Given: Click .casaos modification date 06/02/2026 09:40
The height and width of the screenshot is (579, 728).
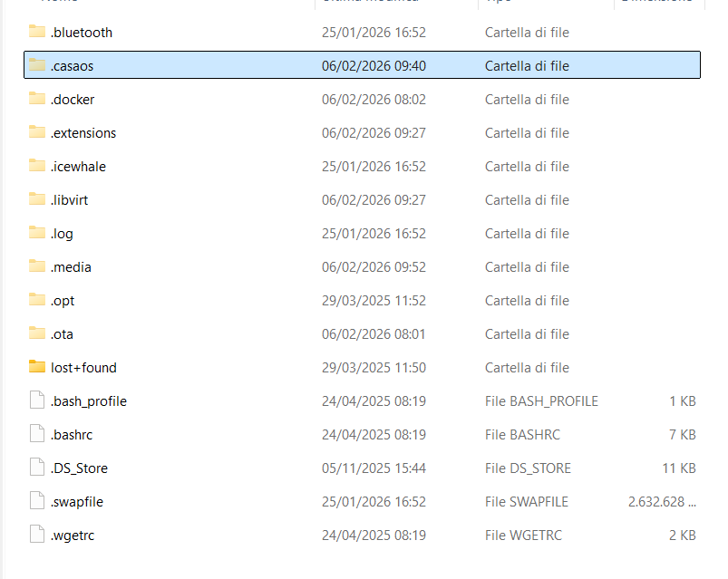Looking at the screenshot, I should [x=374, y=65].
